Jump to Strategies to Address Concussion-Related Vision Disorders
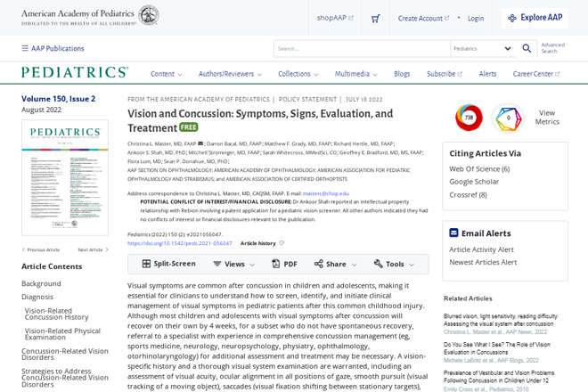The image size is (588, 392). [65, 378]
